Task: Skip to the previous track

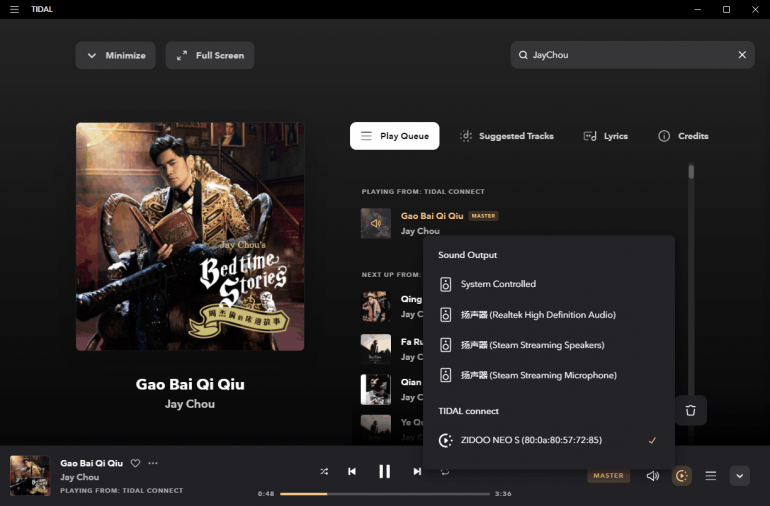Action: click(352, 471)
